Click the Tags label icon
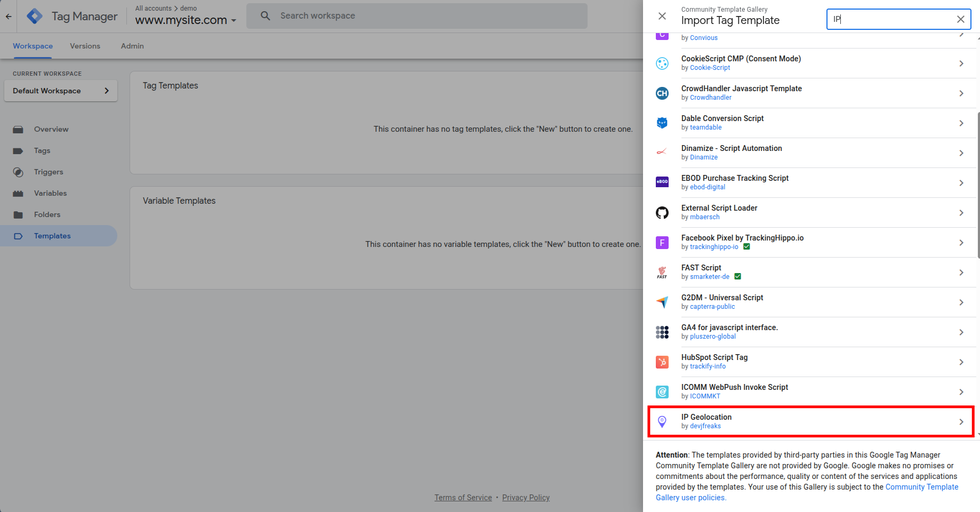 tap(18, 151)
